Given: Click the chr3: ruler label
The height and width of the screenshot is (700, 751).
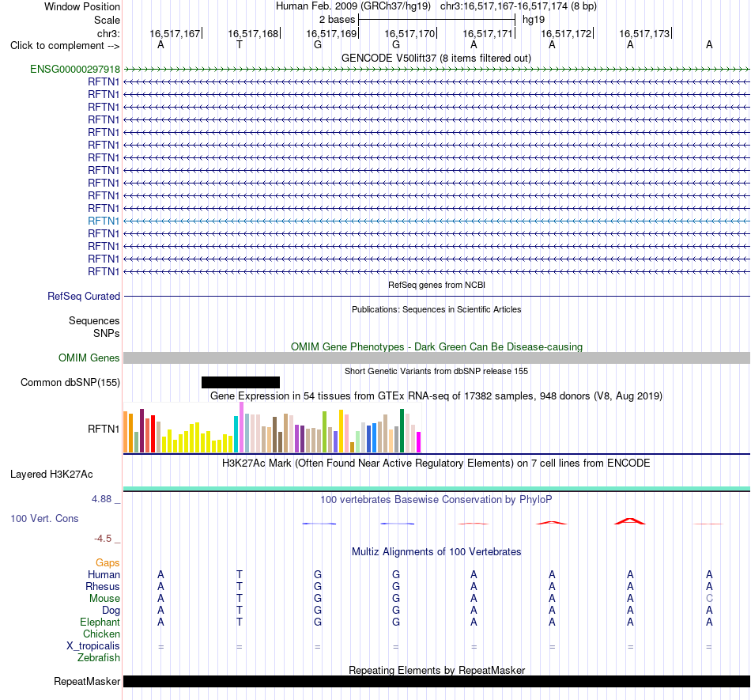Looking at the screenshot, I should tap(109, 33).
